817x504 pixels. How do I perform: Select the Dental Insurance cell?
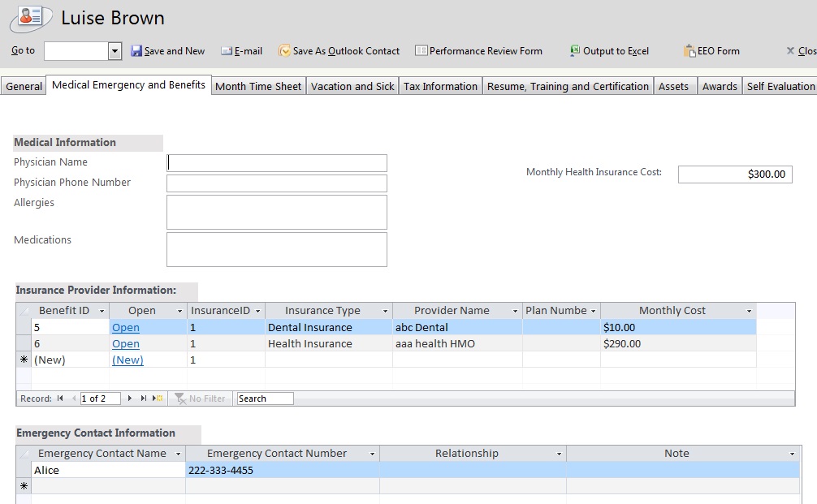[x=329, y=328]
